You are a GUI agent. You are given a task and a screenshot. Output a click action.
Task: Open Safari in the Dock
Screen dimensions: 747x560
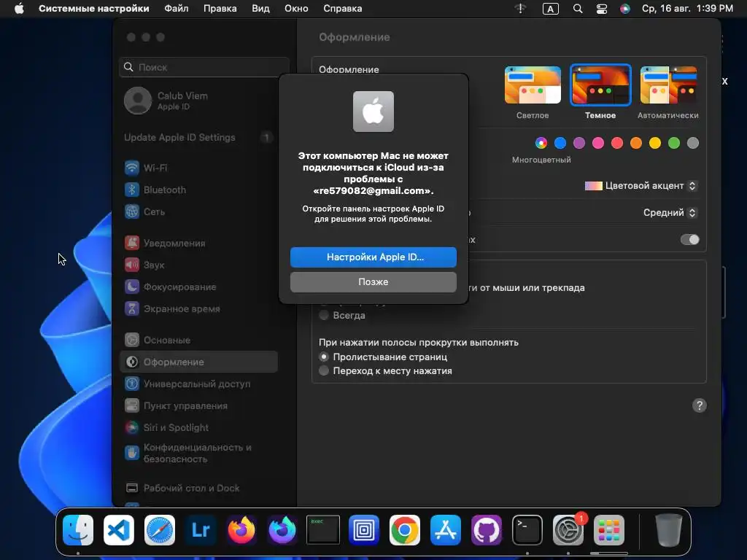[x=160, y=529]
